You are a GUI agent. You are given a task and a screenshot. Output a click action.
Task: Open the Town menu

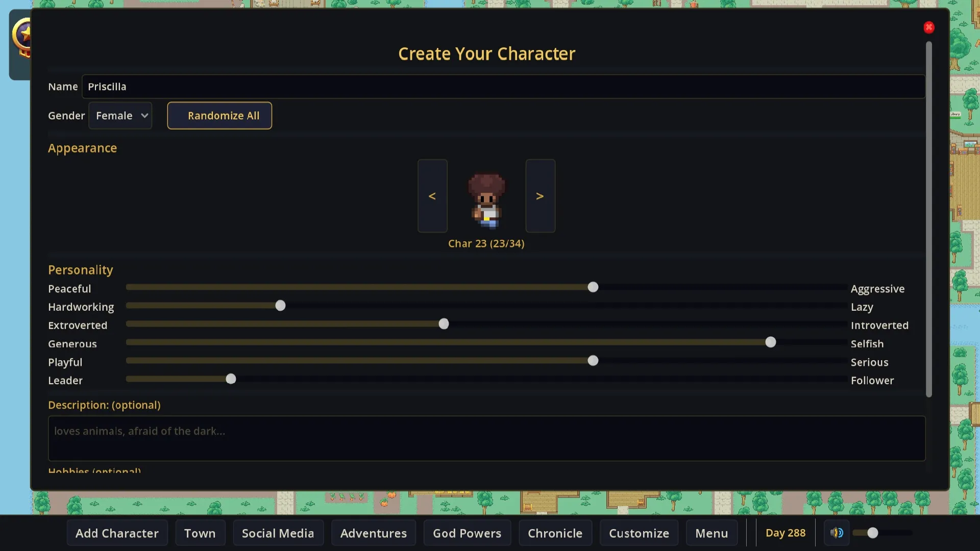point(200,533)
